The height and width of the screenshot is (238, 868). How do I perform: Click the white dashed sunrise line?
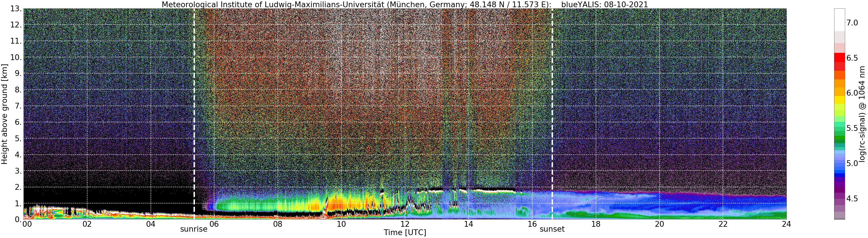coord(194,114)
